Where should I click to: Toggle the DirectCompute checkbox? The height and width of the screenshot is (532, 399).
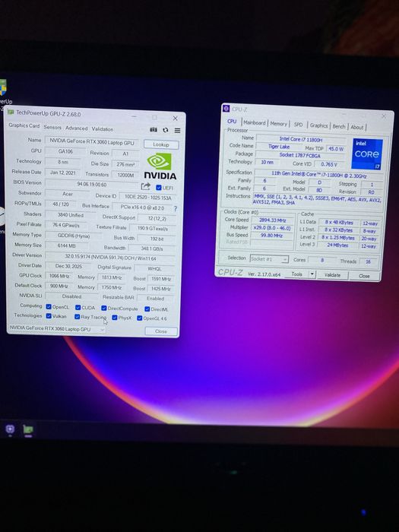[104, 308]
